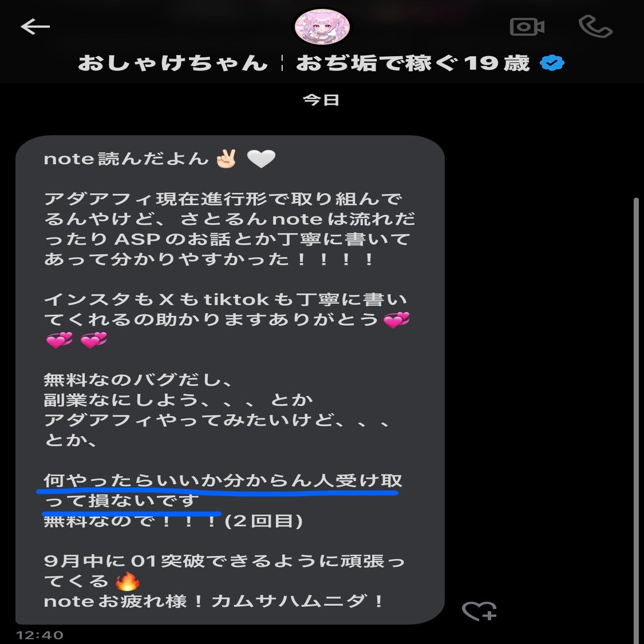Viewport: 644px width, 644px height.
Task: Open the pink anime profile avatar
Action: [x=322, y=27]
